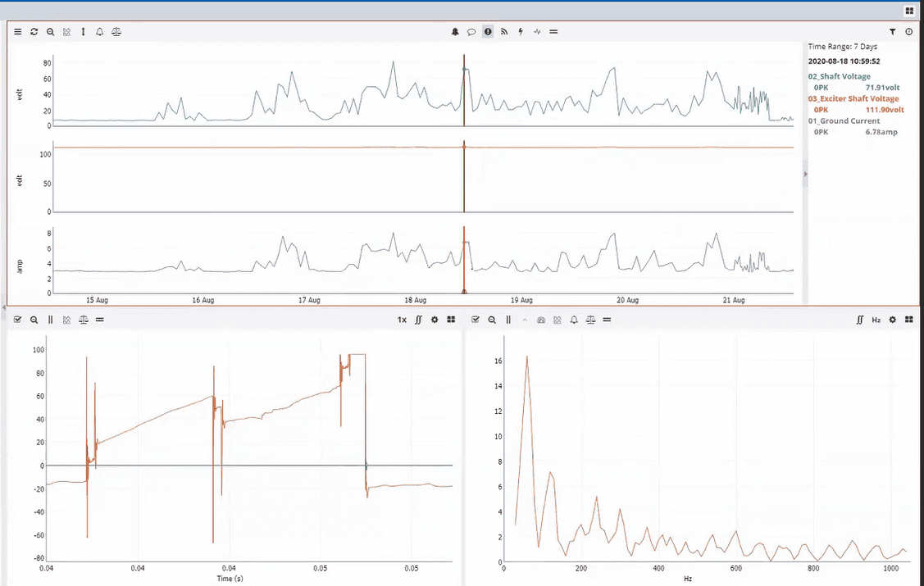Toggle the waveform plot checkbox icon
924x586 pixels.
(x=18, y=320)
